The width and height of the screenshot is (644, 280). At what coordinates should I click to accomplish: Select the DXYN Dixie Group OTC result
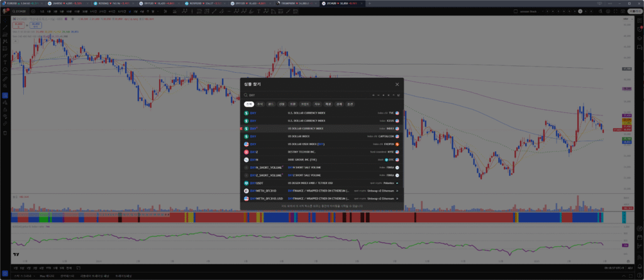coord(321,159)
